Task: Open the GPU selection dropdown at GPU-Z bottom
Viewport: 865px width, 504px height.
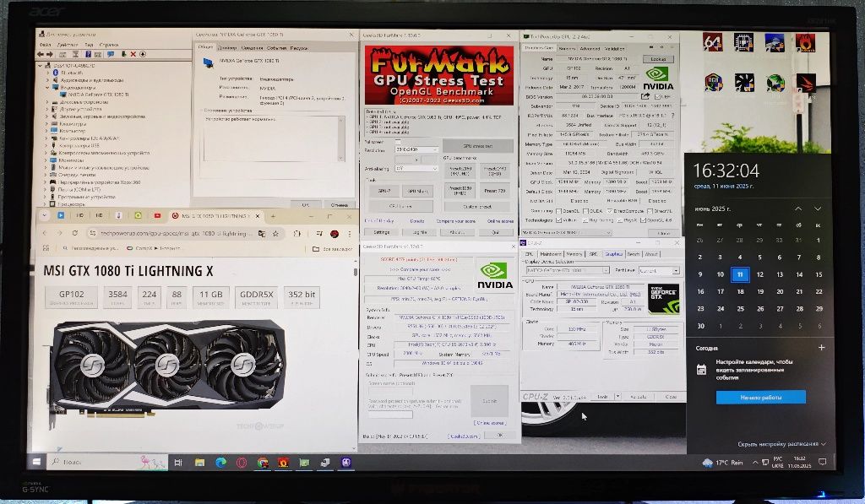Action: coord(567,233)
